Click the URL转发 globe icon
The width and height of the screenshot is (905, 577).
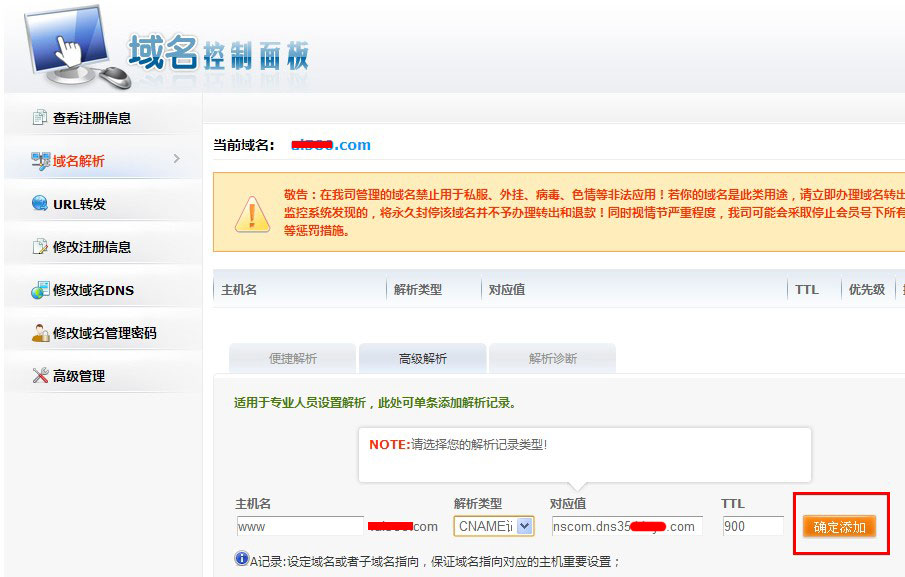coord(40,203)
